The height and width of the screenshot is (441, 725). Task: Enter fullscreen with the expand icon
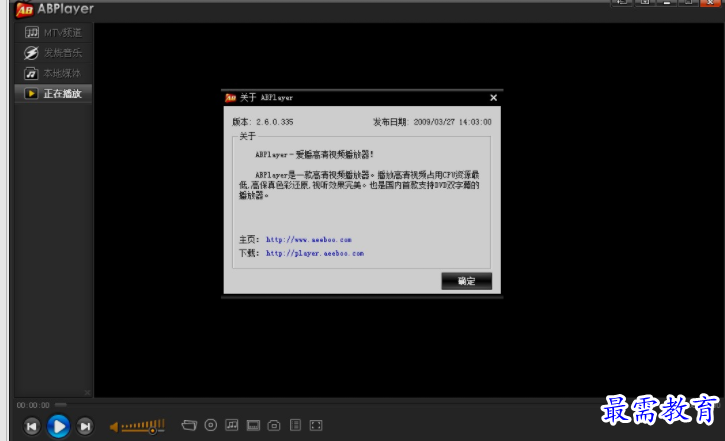click(316, 425)
